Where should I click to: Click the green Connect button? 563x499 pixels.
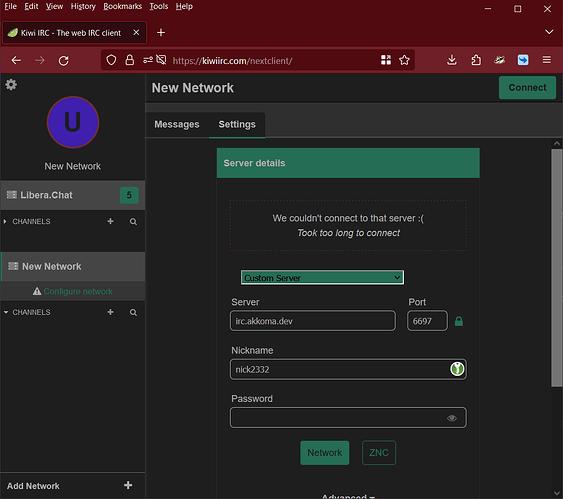[527, 88]
